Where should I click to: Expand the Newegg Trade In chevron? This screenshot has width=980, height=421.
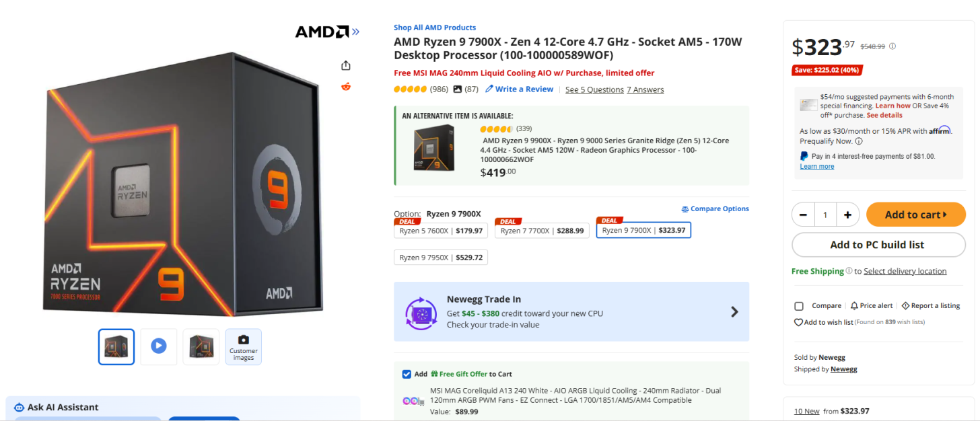point(734,312)
